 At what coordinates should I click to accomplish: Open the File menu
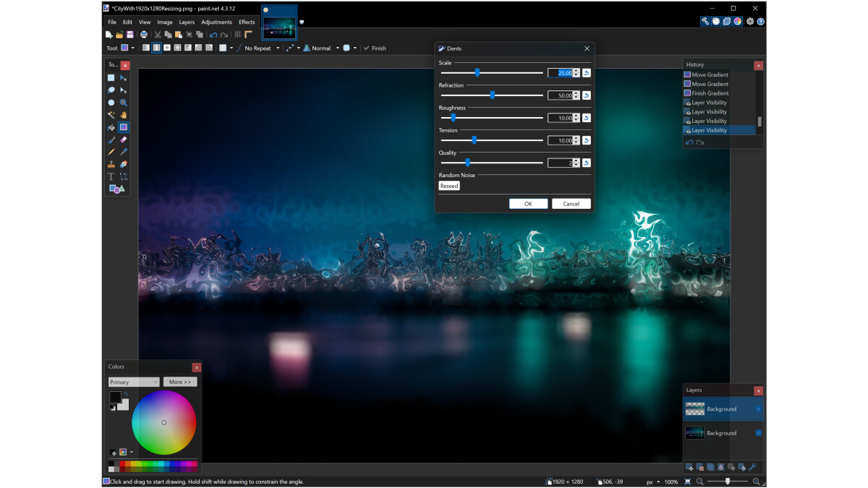[x=112, y=22]
